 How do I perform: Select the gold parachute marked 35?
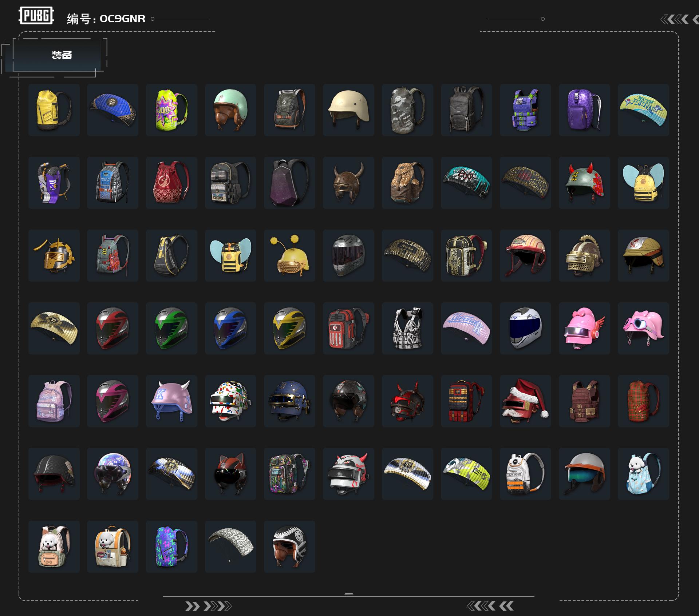pyautogui.click(x=54, y=328)
